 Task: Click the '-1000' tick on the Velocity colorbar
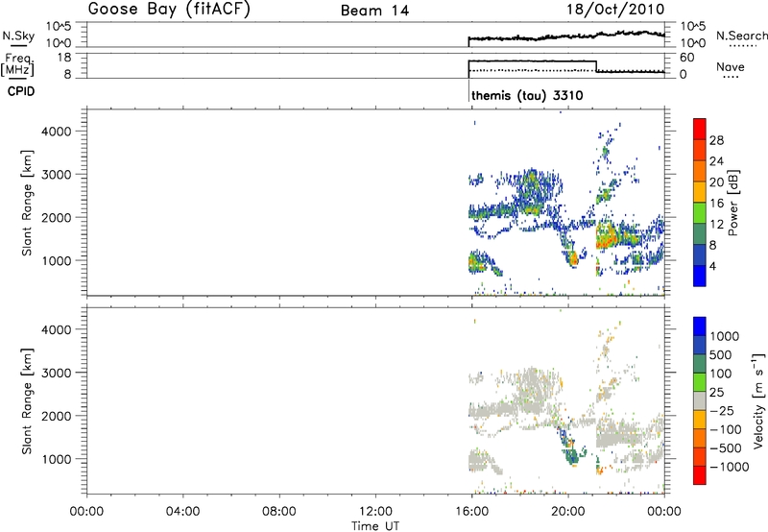point(729,467)
